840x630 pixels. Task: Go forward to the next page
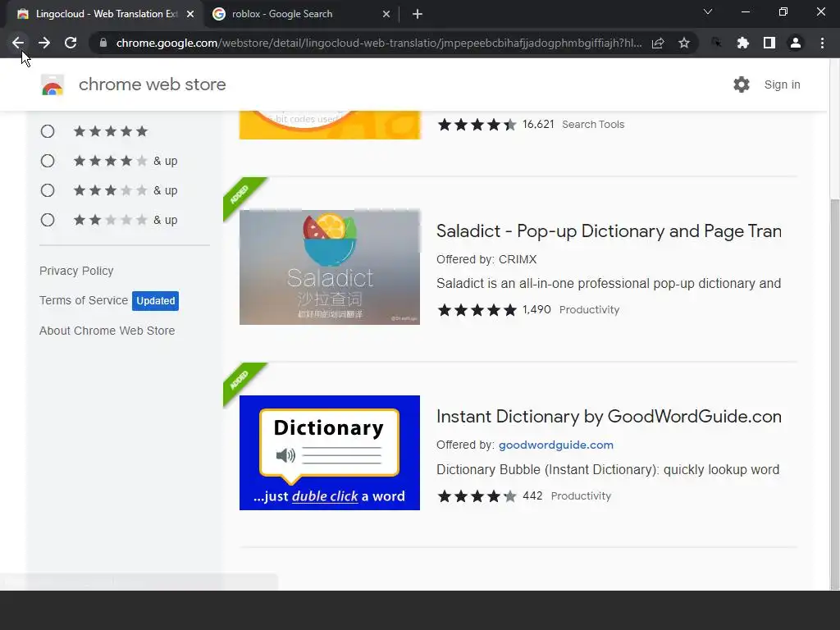click(x=44, y=43)
